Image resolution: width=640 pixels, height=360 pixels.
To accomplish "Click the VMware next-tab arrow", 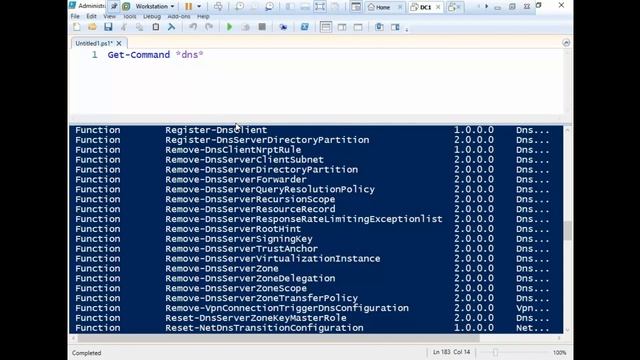I will click(x=486, y=6).
